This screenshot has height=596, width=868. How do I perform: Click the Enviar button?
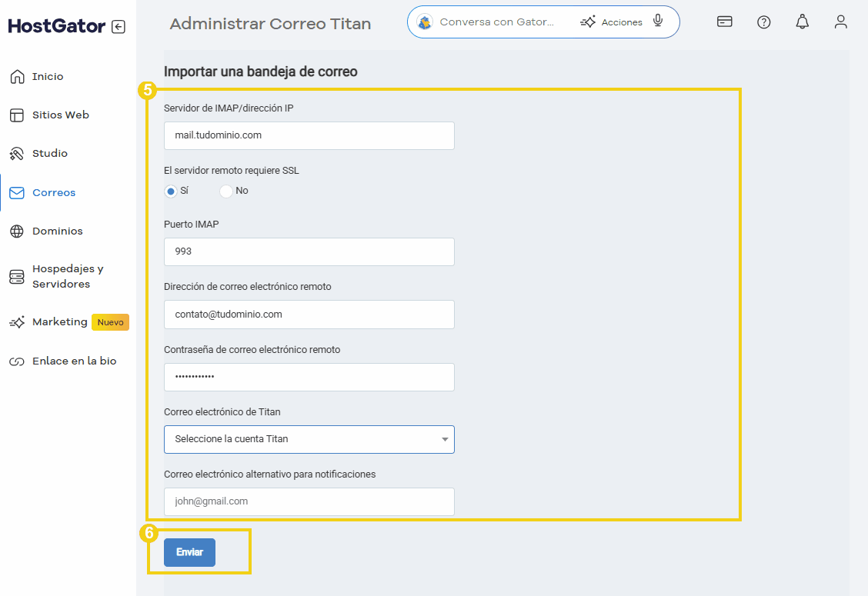tap(189, 552)
